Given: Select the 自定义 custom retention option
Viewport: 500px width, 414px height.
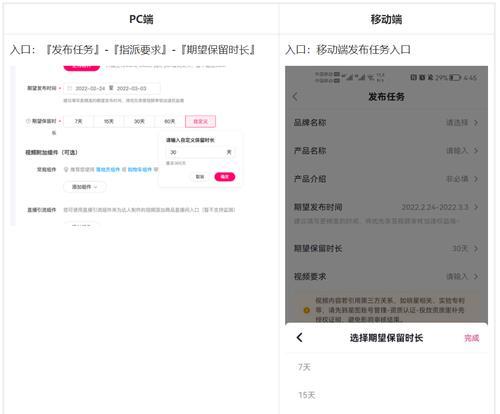Looking at the screenshot, I should [x=200, y=121].
